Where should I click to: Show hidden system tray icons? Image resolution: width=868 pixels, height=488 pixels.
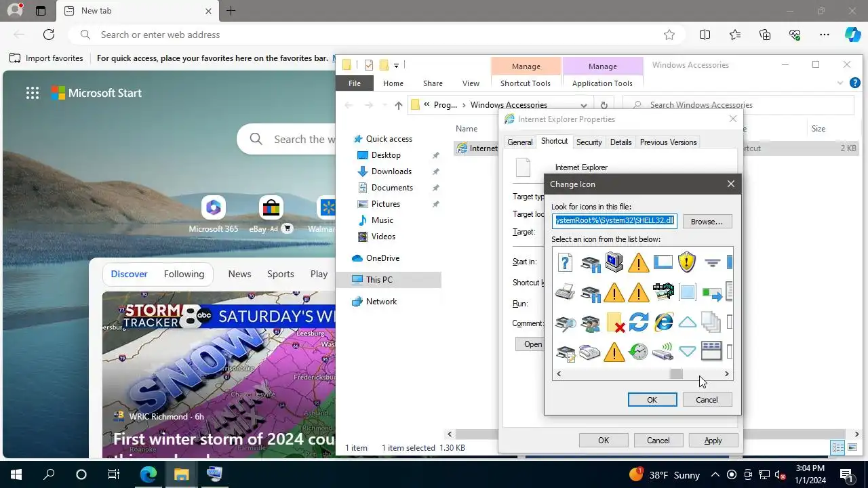coord(715,474)
